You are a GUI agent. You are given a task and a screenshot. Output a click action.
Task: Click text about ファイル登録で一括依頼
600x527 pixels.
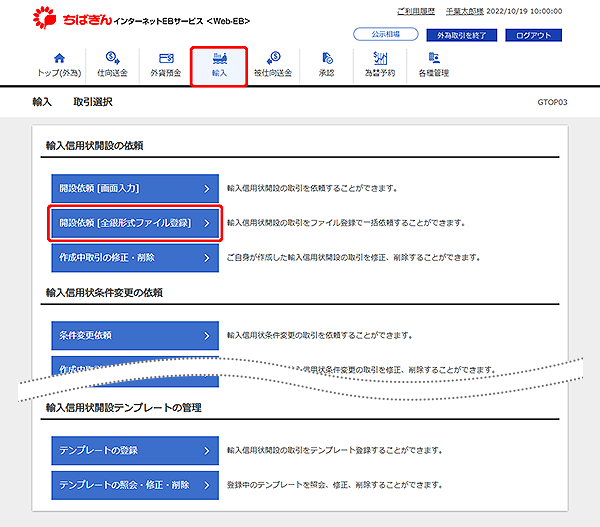(346, 223)
